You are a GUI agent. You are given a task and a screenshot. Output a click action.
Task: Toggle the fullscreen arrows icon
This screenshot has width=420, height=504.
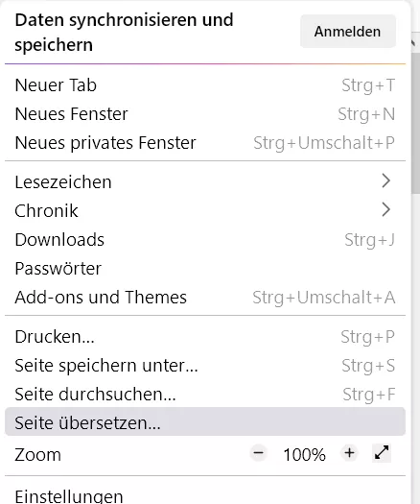coord(382,453)
